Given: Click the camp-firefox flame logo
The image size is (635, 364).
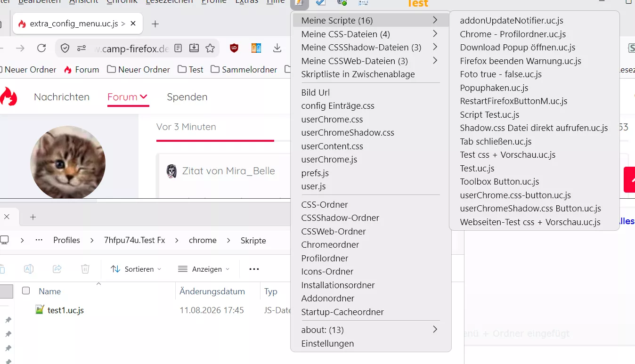Looking at the screenshot, I should tap(8, 97).
